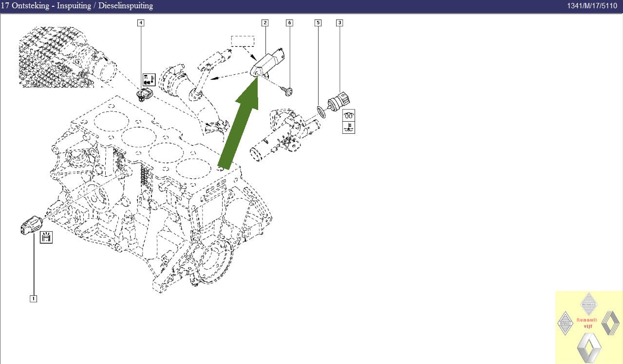Click the empty dashed rectangle above part 2
This screenshot has height=364, width=623.
243,41
